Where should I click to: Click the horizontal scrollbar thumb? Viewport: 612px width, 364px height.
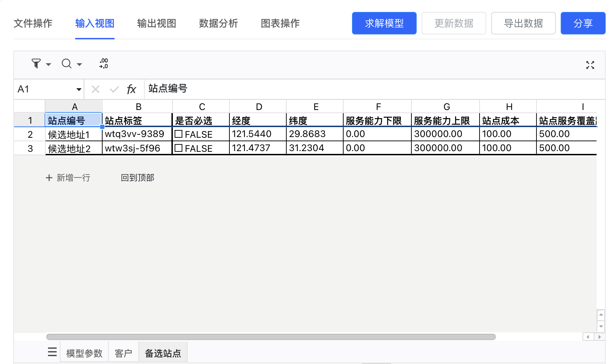coord(271,337)
